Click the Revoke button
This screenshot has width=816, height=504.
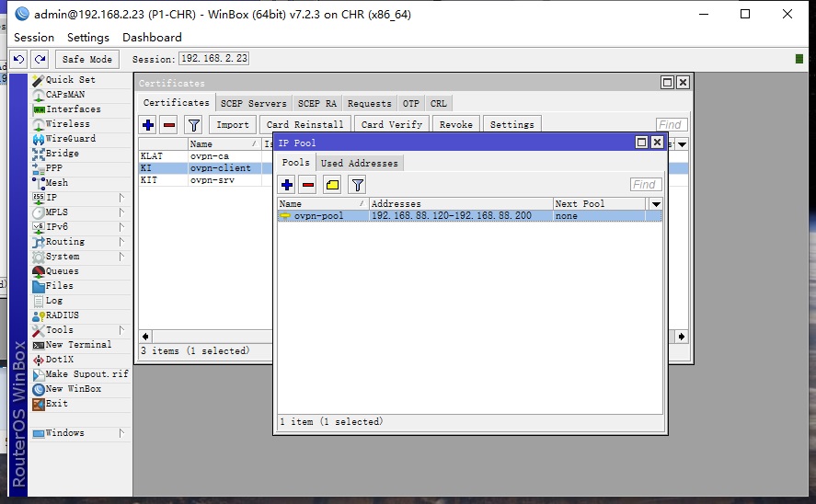click(455, 124)
